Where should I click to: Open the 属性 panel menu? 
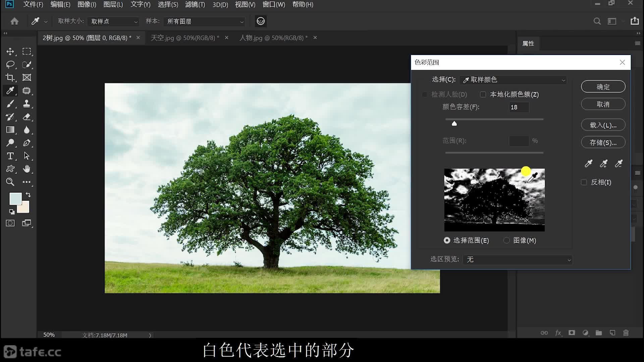click(x=638, y=44)
